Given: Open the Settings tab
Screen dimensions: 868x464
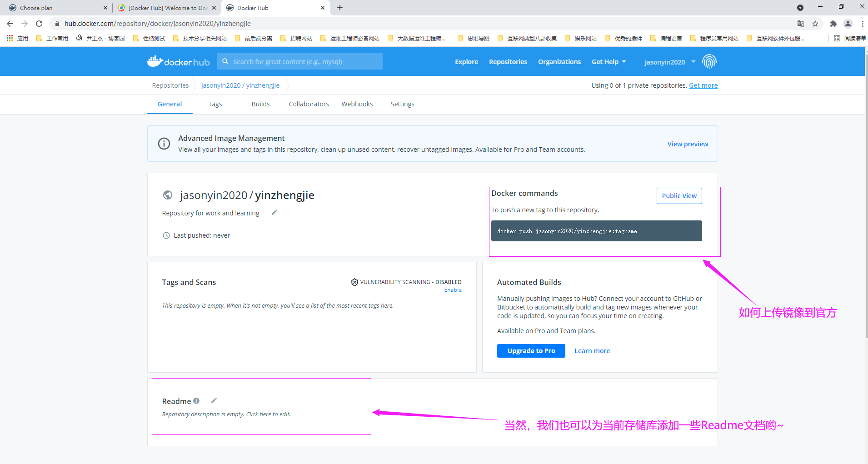Looking at the screenshot, I should click(402, 104).
